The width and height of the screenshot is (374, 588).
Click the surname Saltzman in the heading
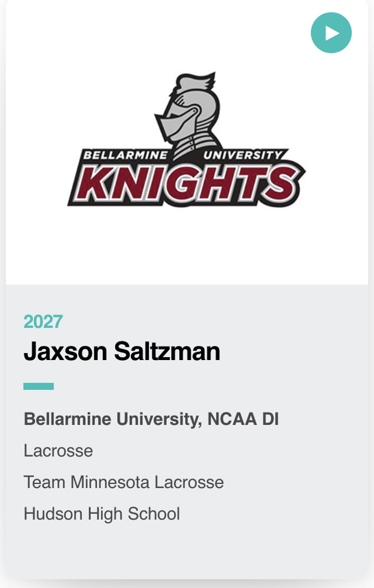tap(167, 351)
